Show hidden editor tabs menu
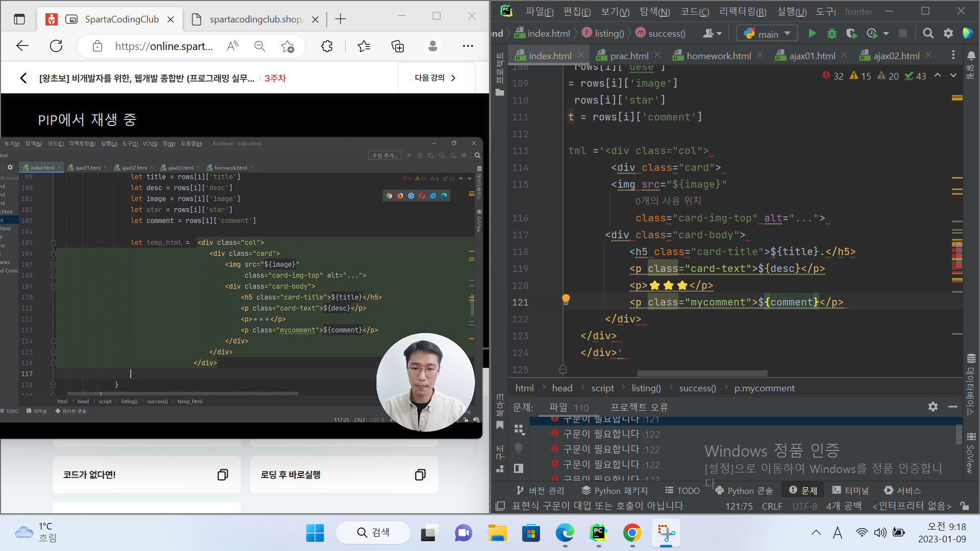 [953, 55]
